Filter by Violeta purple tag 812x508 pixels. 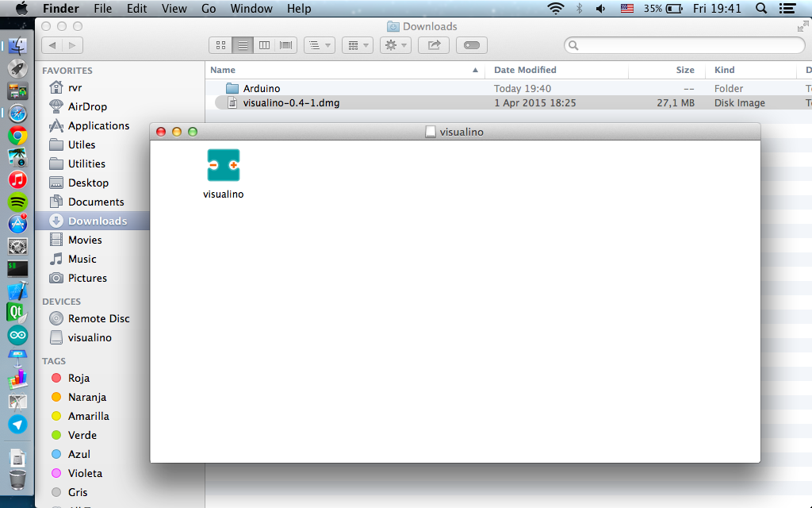pos(85,473)
